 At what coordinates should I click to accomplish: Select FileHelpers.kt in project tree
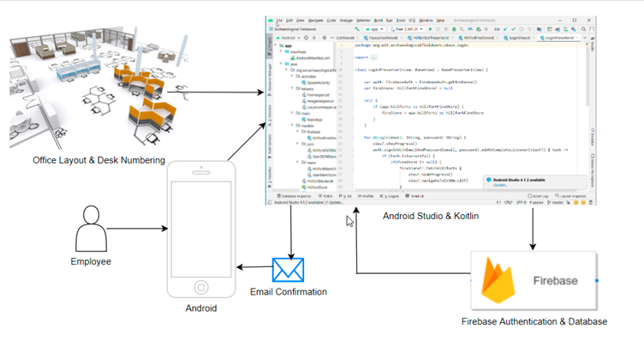(x=316, y=95)
